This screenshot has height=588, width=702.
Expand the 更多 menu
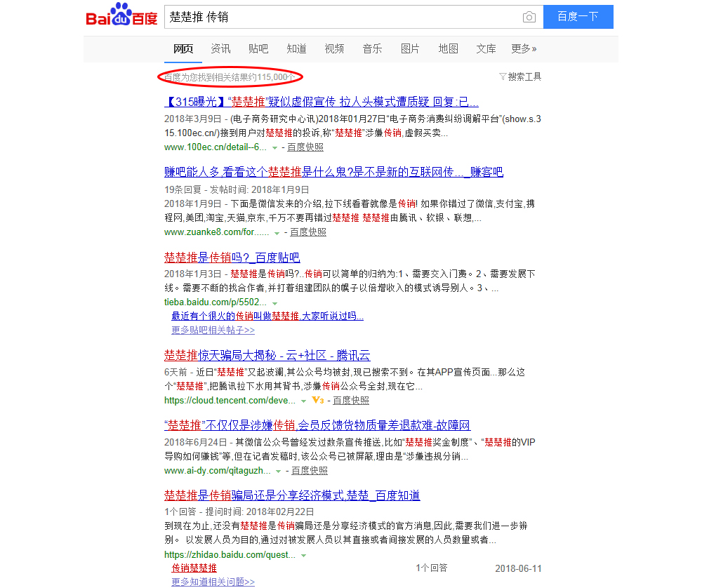click(524, 48)
